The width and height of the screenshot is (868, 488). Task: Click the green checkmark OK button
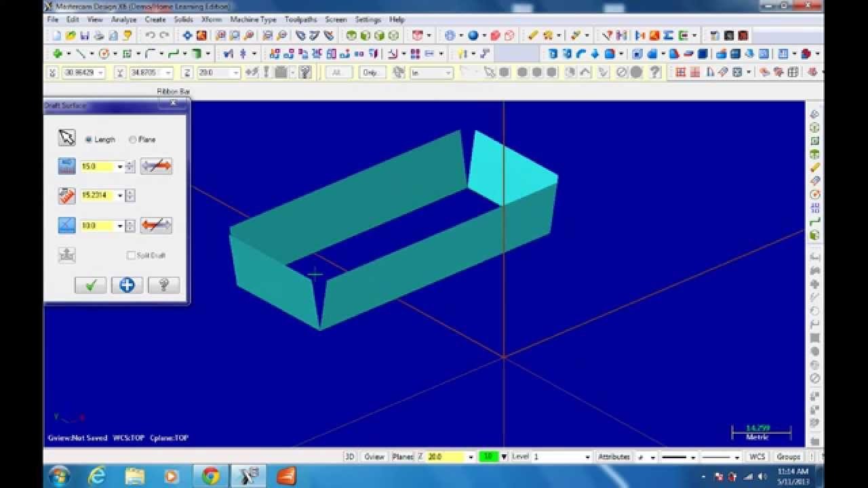pyautogui.click(x=90, y=285)
